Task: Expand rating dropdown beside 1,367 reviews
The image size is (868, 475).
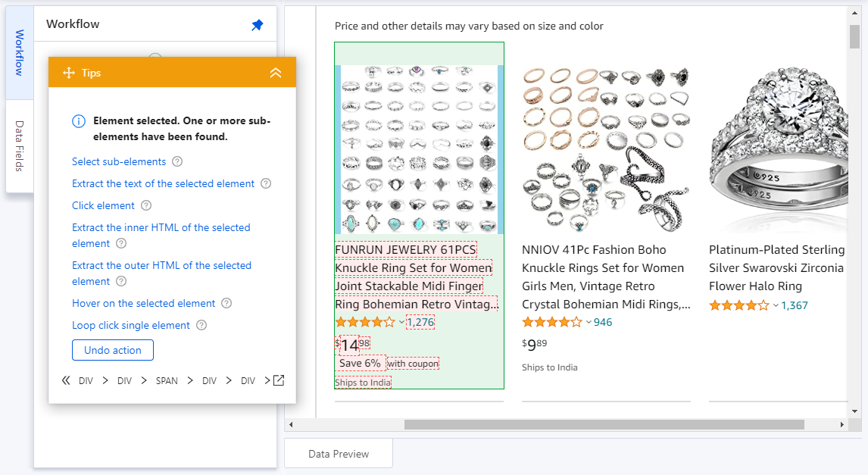Action: click(776, 305)
